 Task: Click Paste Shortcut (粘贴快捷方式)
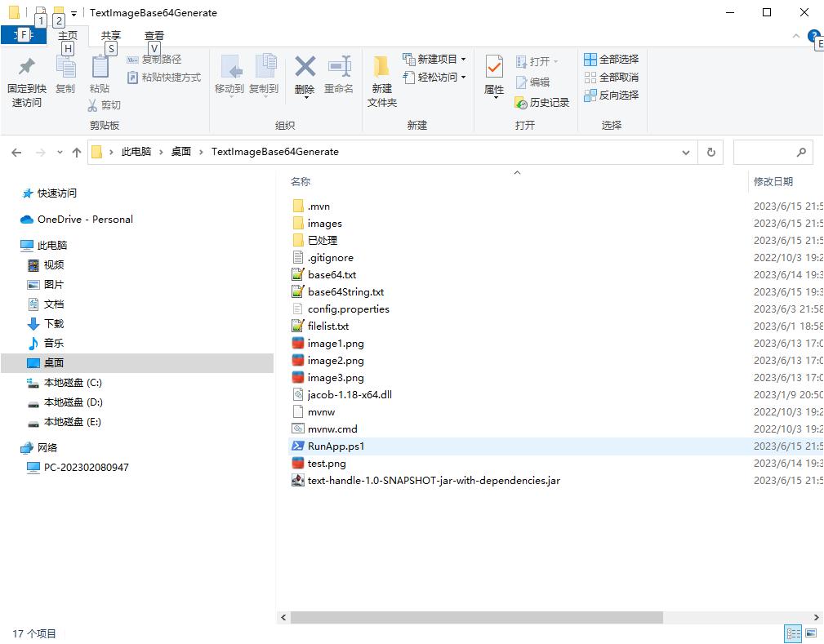pyautogui.click(x=164, y=78)
